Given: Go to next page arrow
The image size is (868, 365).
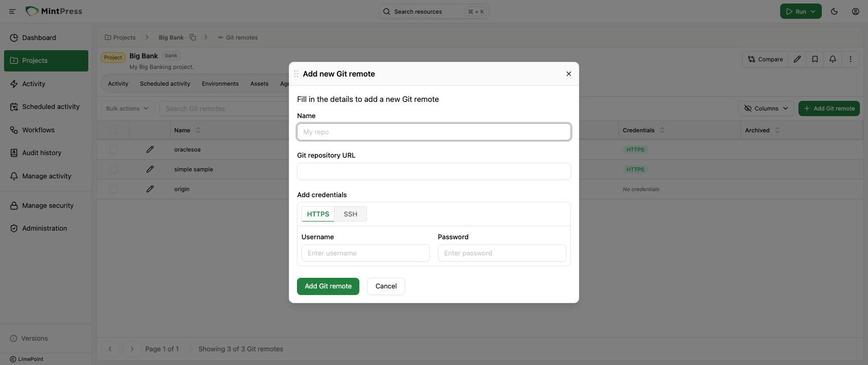Looking at the screenshot, I should pyautogui.click(x=132, y=349).
